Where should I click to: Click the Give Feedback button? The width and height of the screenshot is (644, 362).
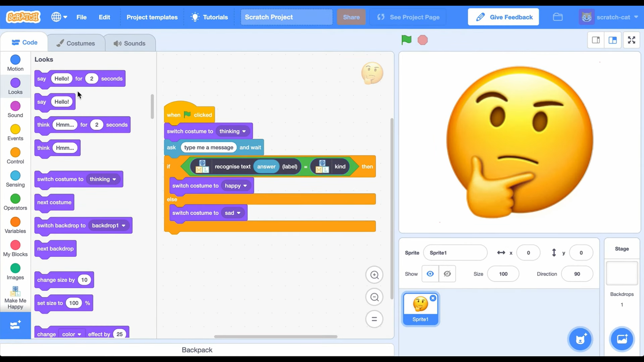(x=503, y=17)
